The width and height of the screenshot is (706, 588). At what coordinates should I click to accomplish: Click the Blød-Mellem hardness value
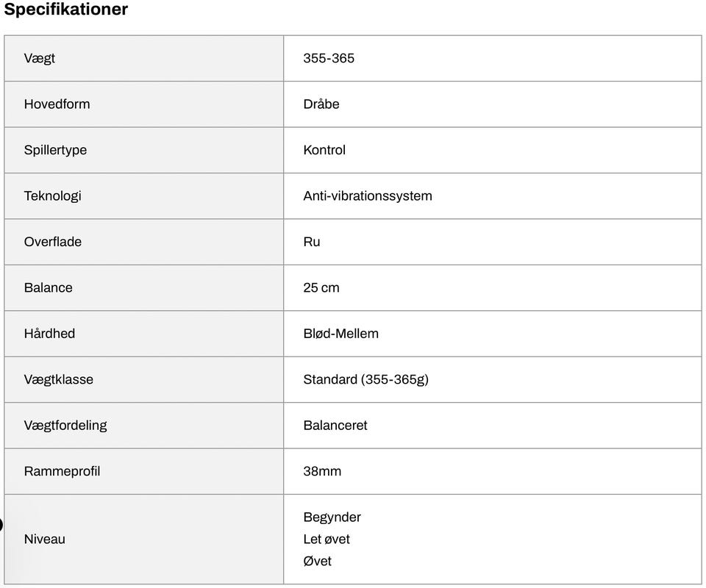pyautogui.click(x=341, y=334)
